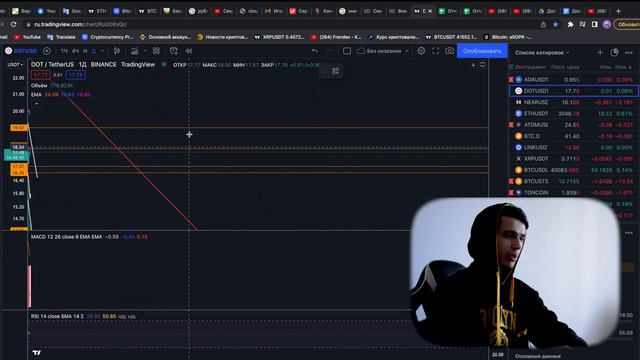Select ETHUSDT in the watchlist
This screenshot has height=360, width=640.
pyautogui.click(x=573, y=113)
